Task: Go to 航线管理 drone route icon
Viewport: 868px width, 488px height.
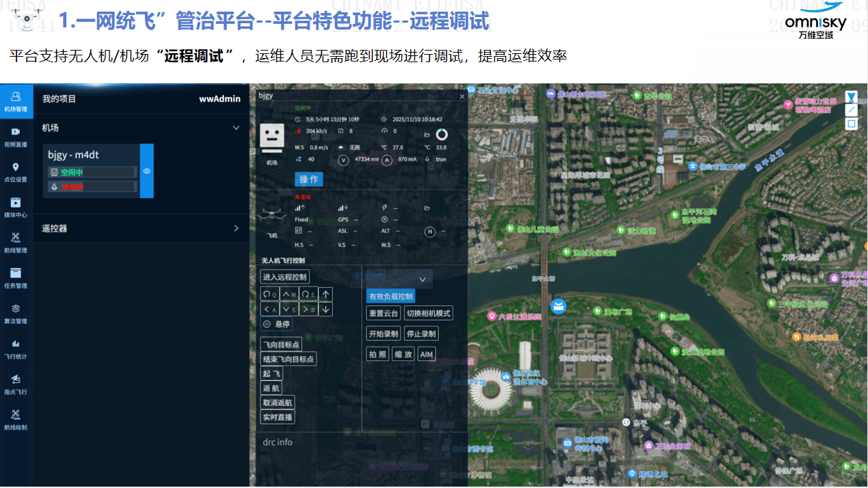Action: tap(16, 243)
